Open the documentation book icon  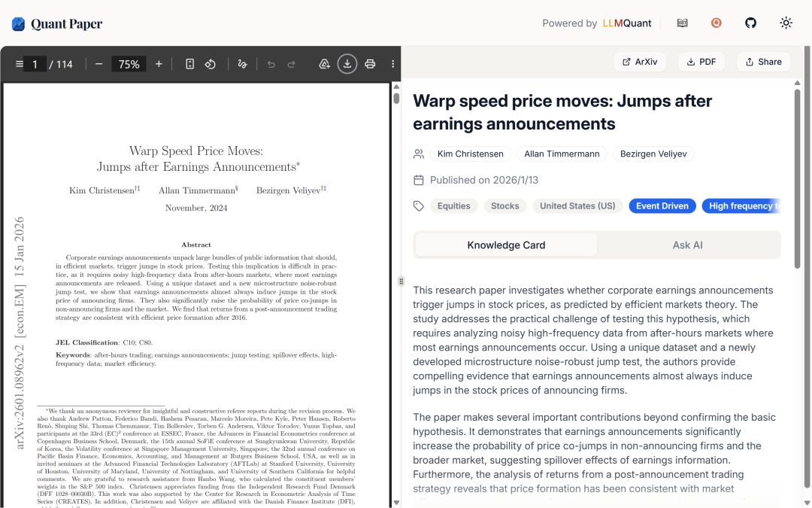(x=682, y=23)
